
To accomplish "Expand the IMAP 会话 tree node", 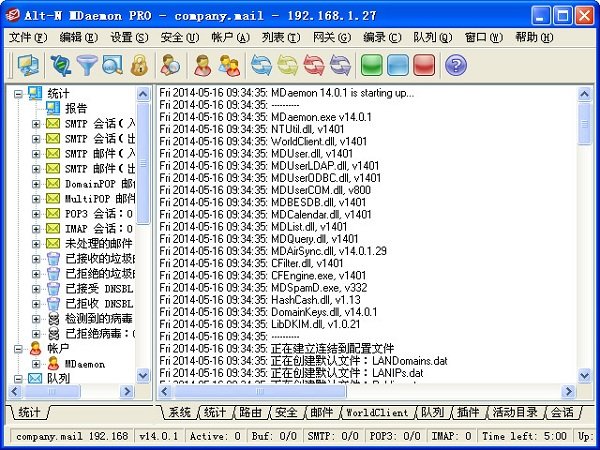I will coord(36,229).
